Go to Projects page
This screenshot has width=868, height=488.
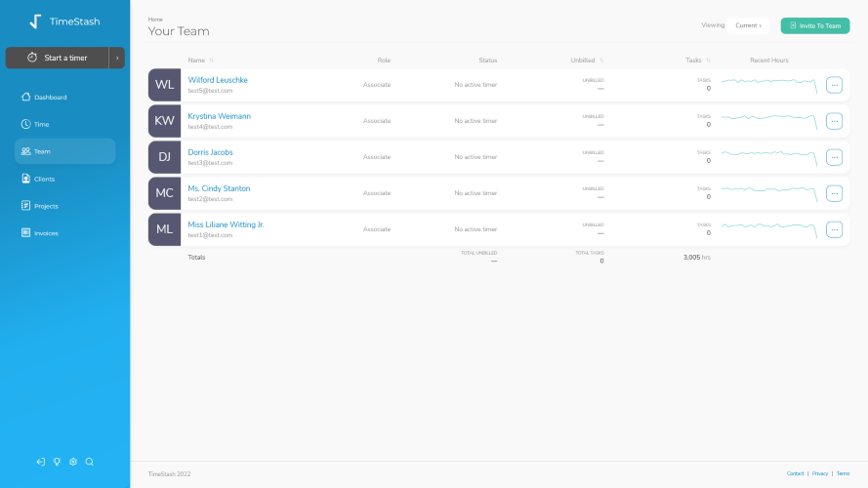[x=64, y=206]
